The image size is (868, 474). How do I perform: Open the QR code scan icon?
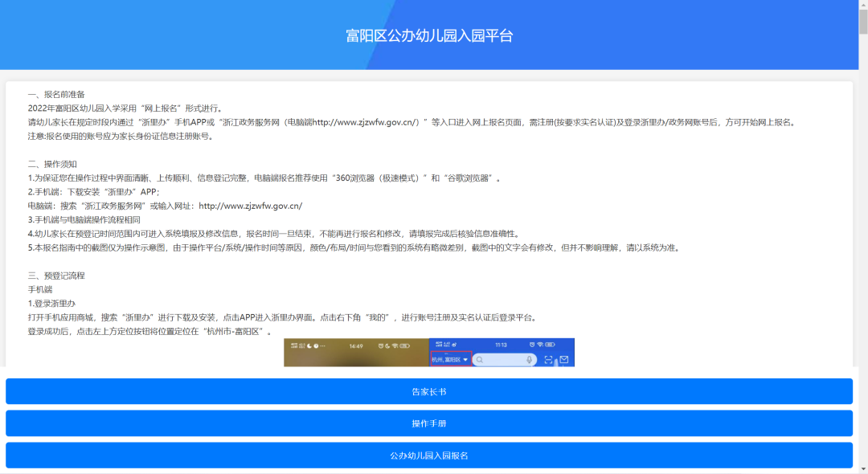[549, 359]
